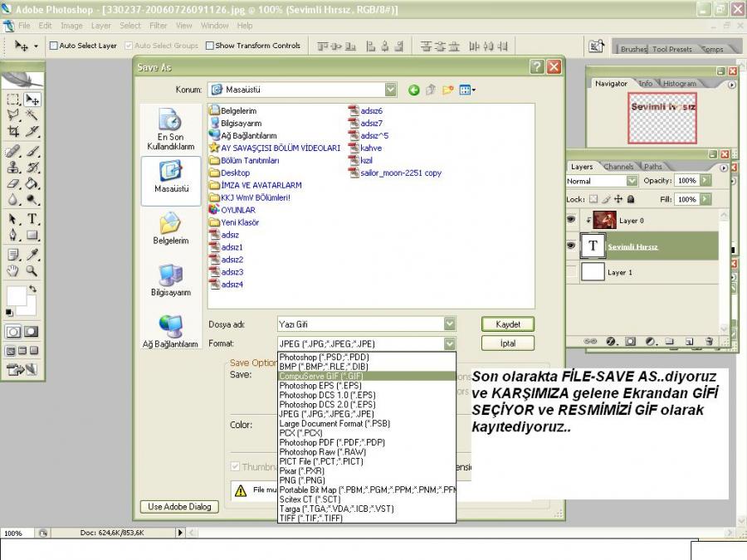This screenshot has width=747, height=560.
Task: Select the Notes tool
Action: click(x=13, y=255)
